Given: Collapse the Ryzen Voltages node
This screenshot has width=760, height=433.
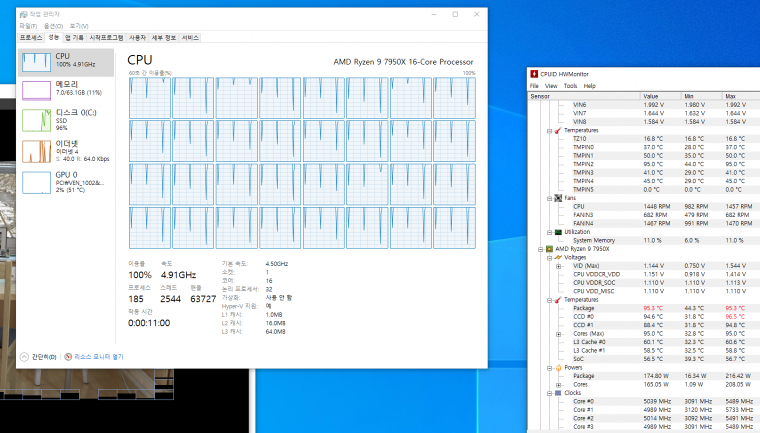Looking at the screenshot, I should point(549,257).
